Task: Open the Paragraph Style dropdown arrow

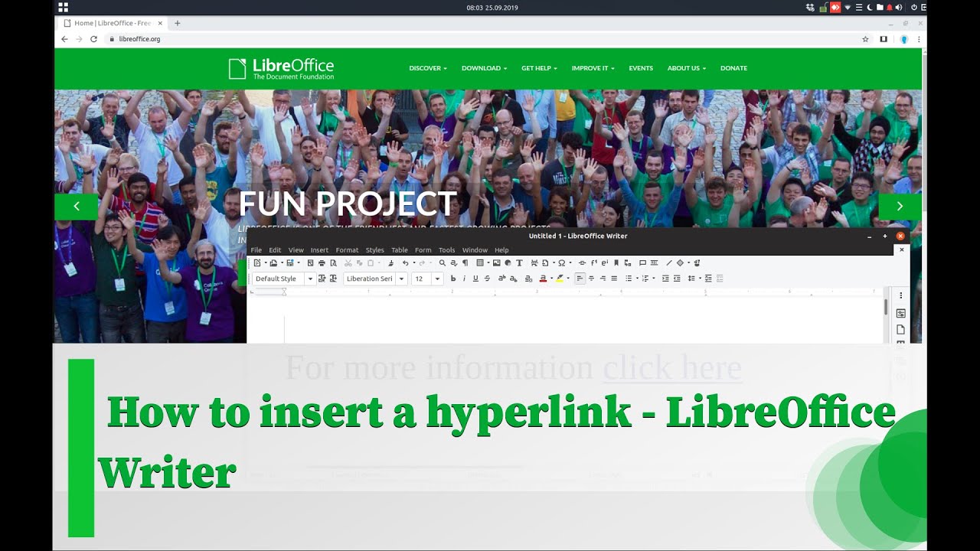Action: click(310, 279)
